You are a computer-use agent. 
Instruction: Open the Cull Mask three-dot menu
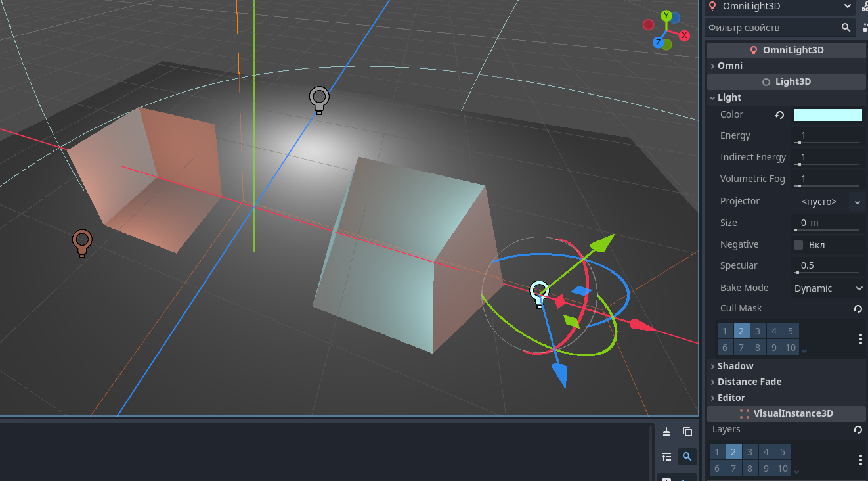pos(860,339)
